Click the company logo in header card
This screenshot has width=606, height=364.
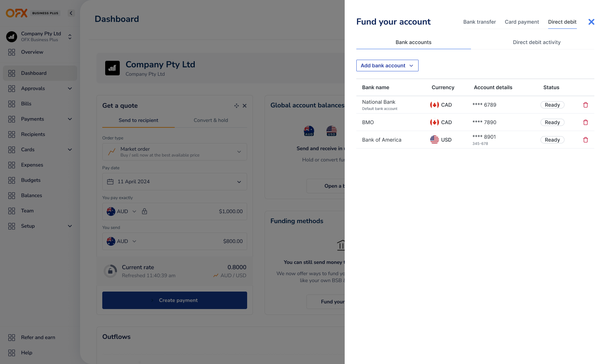pyautogui.click(x=112, y=68)
